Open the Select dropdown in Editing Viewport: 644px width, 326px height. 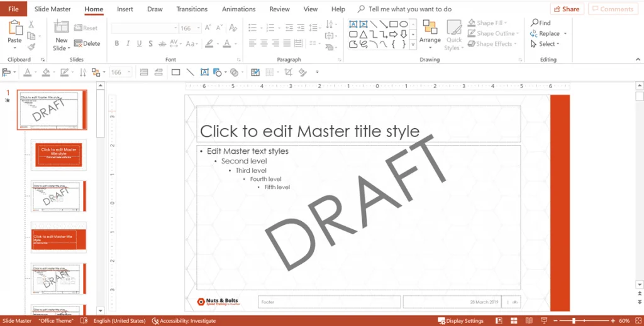pyautogui.click(x=545, y=44)
